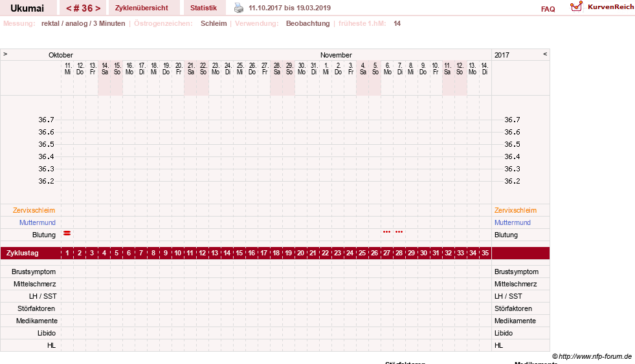Click the right Libido row label

tap(504, 333)
